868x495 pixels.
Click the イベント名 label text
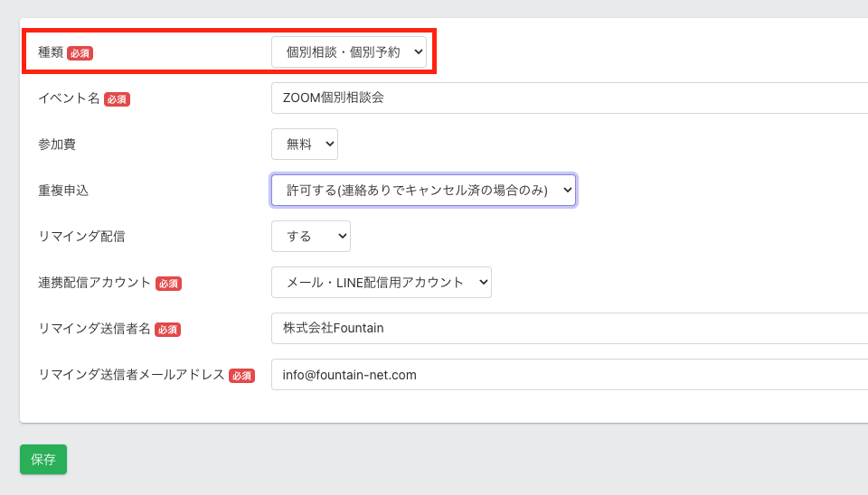[x=69, y=98]
